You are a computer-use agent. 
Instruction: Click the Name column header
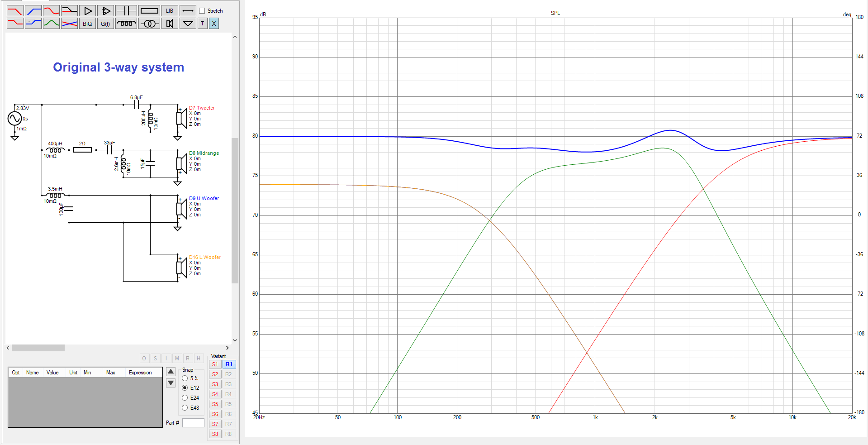coord(33,373)
